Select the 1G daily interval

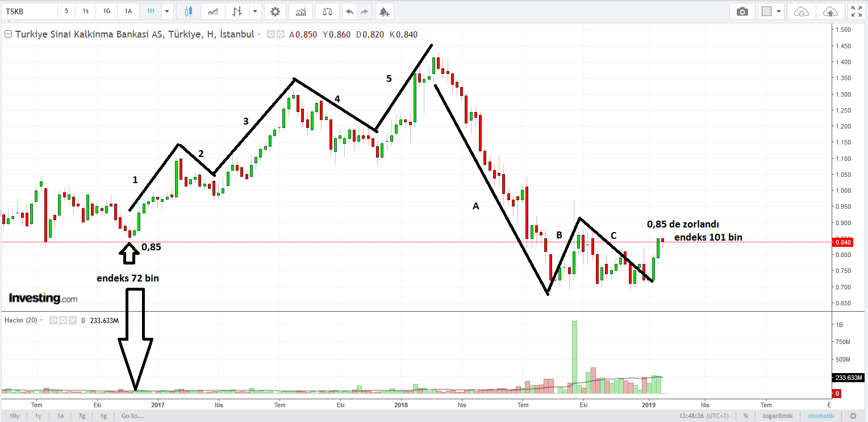pos(106,11)
